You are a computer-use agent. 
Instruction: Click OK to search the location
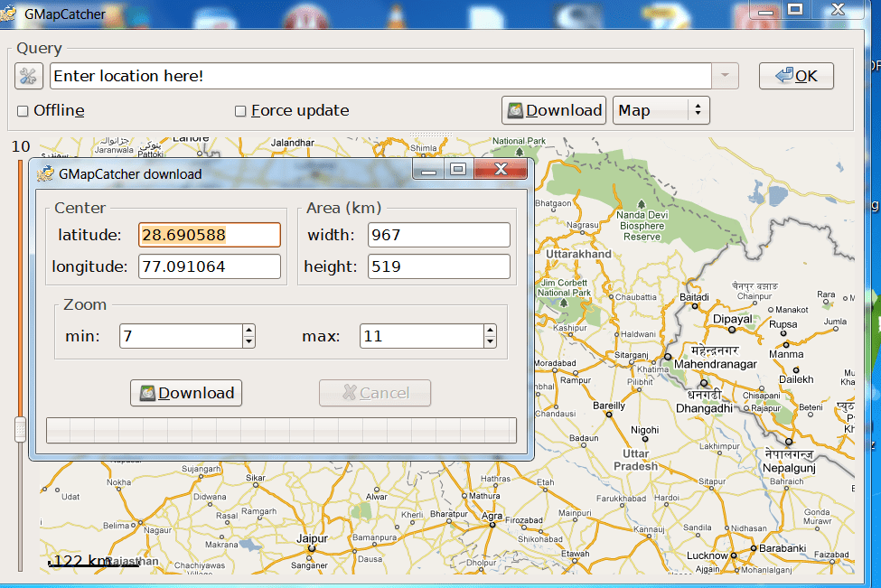pos(796,76)
